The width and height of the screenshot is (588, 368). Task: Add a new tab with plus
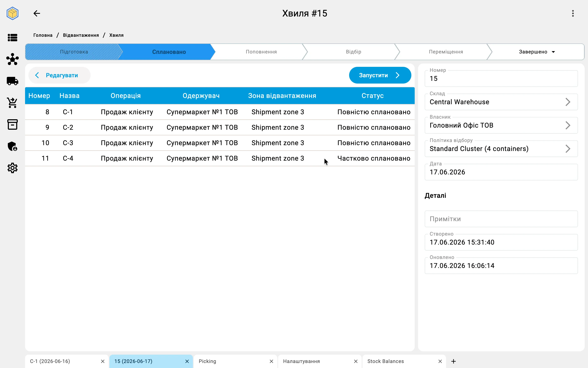point(454,361)
